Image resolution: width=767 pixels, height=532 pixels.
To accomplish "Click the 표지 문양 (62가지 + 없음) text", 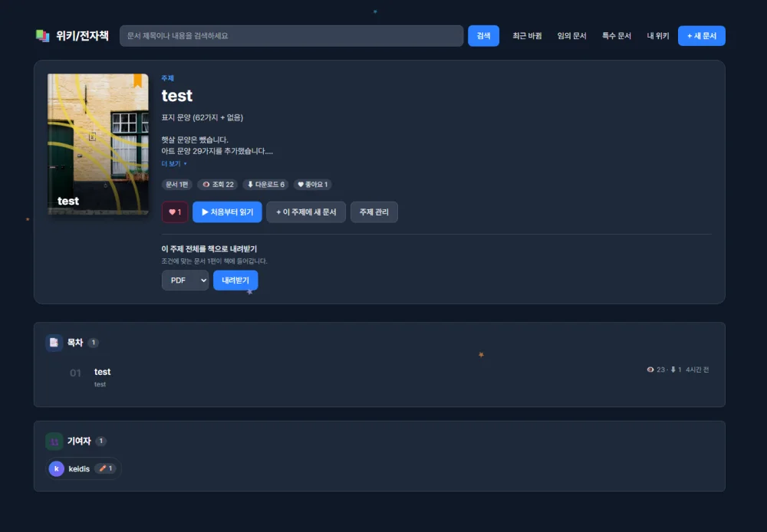I will pos(202,117).
